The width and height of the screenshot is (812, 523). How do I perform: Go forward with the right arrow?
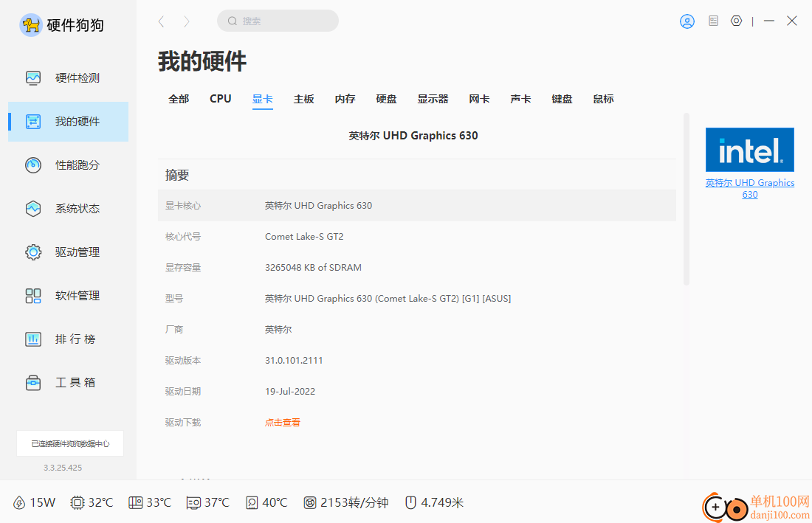(187, 21)
